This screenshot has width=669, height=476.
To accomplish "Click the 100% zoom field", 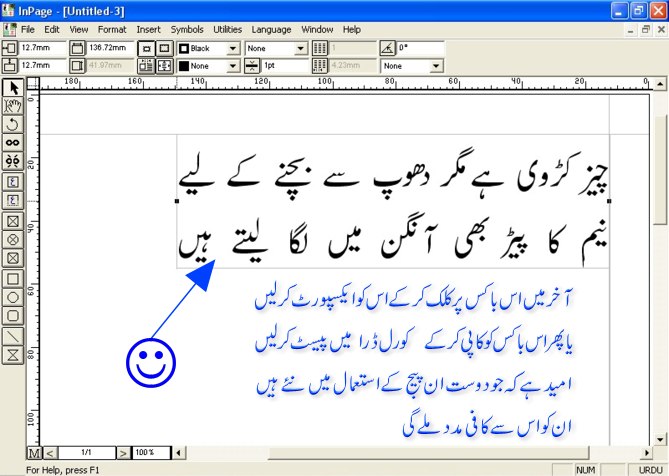I will coord(149,454).
